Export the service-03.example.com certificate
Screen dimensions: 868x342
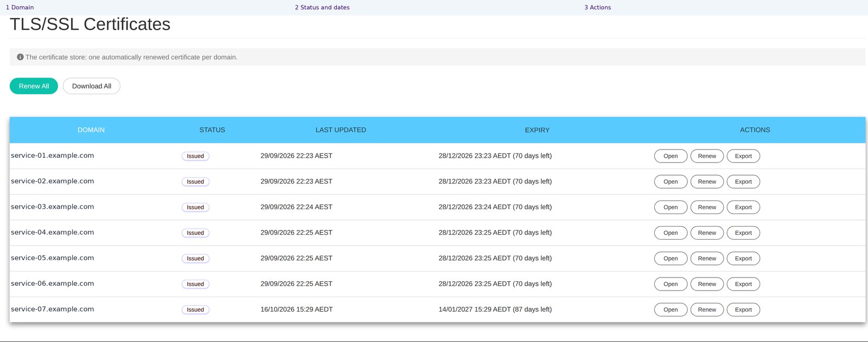click(743, 207)
